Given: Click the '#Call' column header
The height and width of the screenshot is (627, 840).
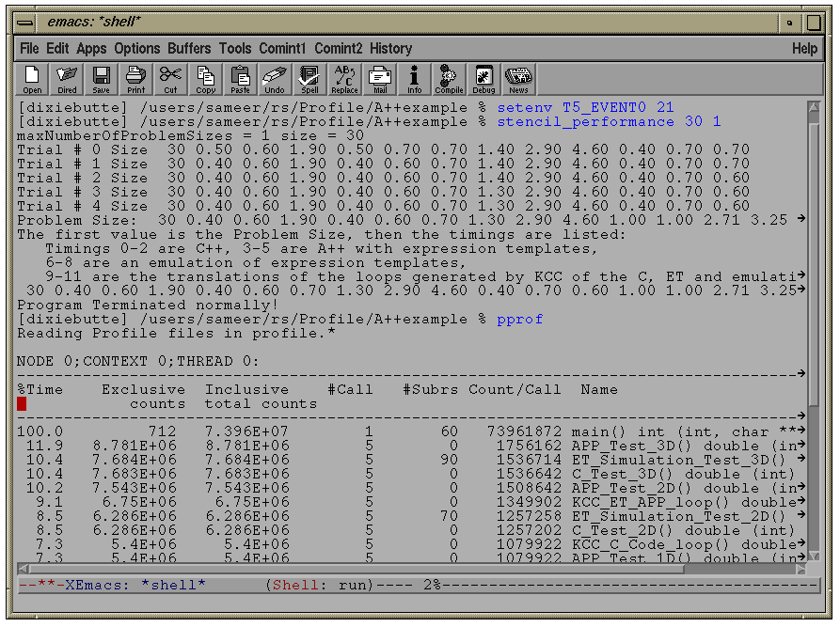Looking at the screenshot, I should click(350, 389).
